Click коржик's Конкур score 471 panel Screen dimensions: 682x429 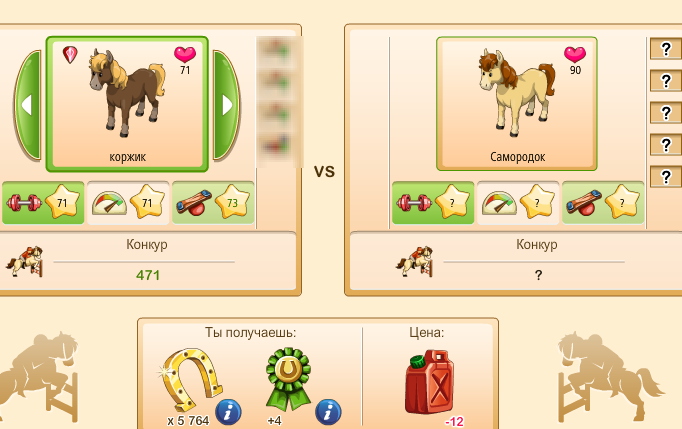point(147,261)
